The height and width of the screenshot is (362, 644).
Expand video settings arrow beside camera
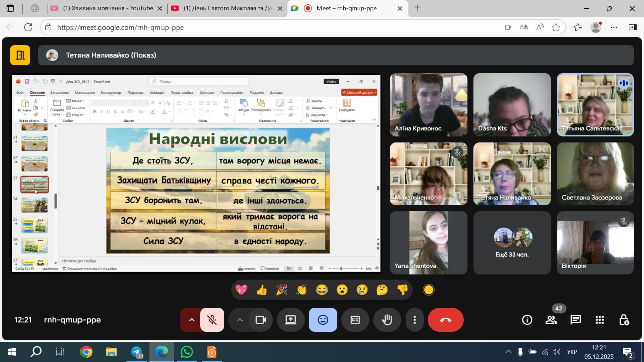tap(240, 320)
